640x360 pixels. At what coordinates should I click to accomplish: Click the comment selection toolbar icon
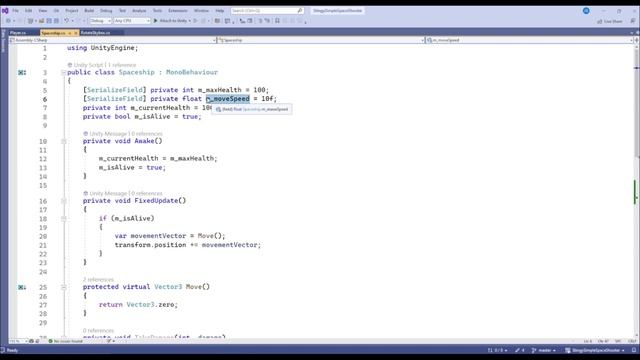pos(260,20)
